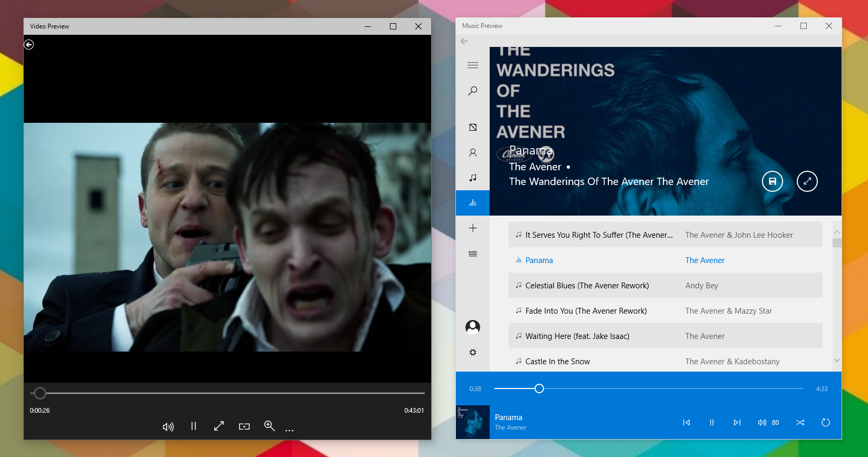Open the zoom option in Video Preview
This screenshot has height=457, width=868.
pyautogui.click(x=269, y=426)
